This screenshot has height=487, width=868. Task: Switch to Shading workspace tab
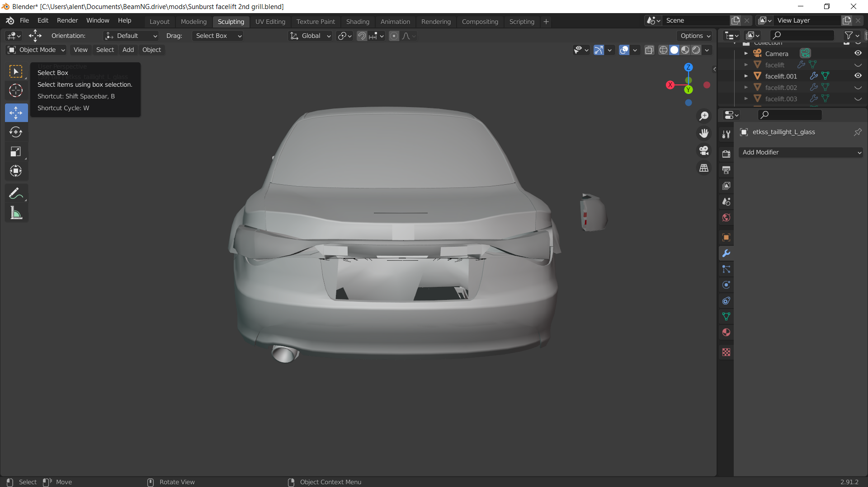pyautogui.click(x=358, y=22)
